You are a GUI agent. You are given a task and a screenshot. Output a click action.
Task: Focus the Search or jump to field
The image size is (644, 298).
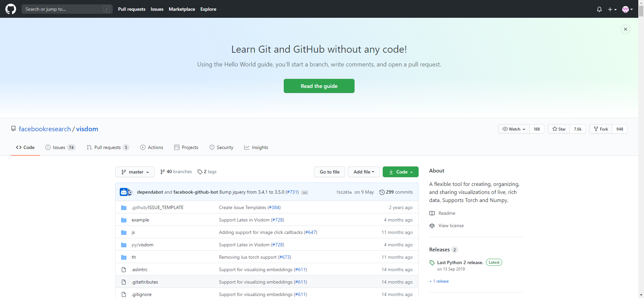click(x=67, y=9)
